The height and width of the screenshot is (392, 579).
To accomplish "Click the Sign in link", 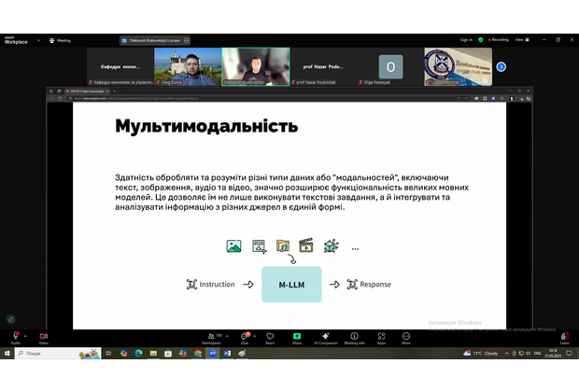I will [x=466, y=40].
